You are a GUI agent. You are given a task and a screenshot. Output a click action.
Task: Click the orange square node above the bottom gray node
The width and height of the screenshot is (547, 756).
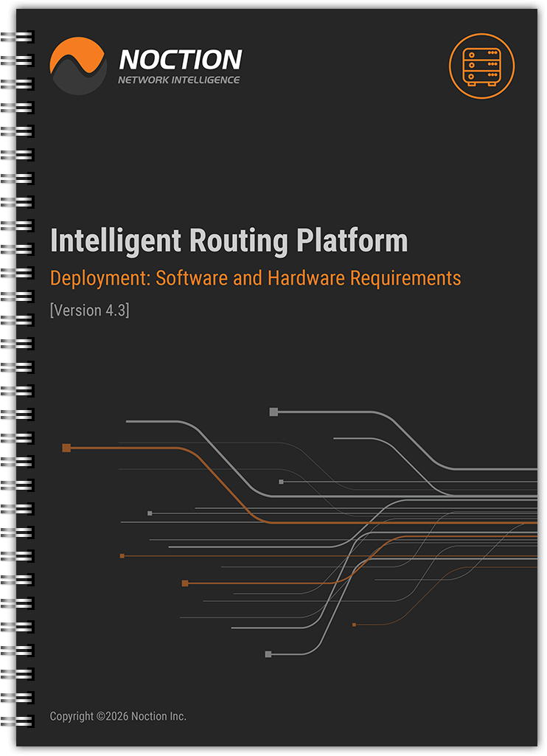tap(185, 583)
